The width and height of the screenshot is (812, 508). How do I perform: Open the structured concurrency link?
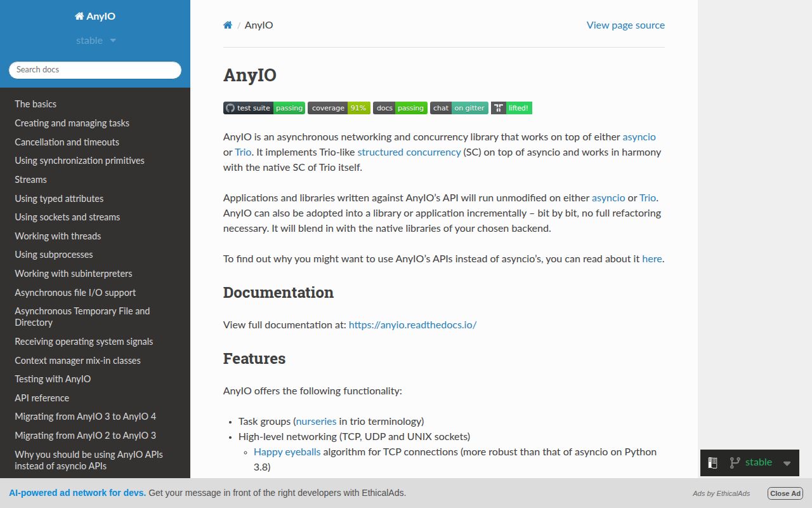pyautogui.click(x=409, y=152)
